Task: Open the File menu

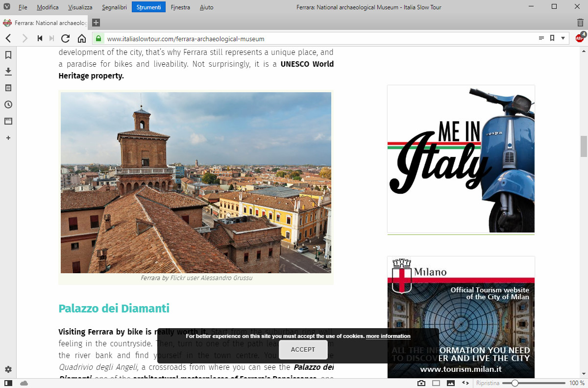Action: point(23,7)
